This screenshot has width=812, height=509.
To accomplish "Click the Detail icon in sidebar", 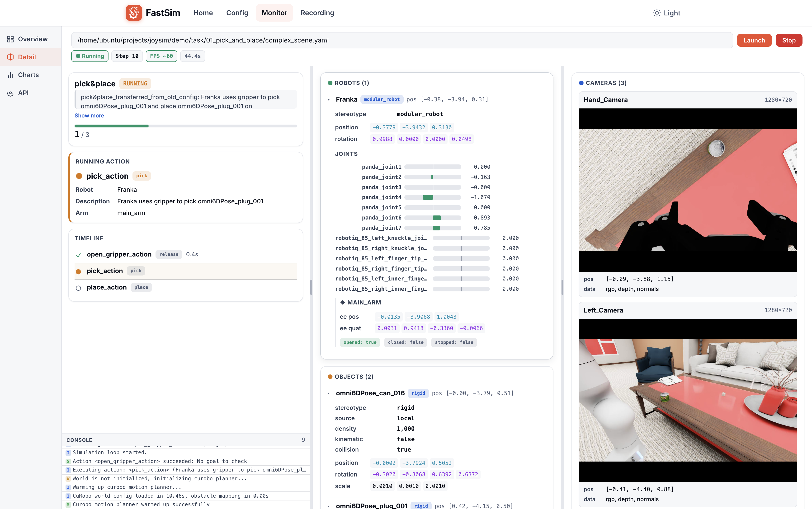I will coord(10,57).
